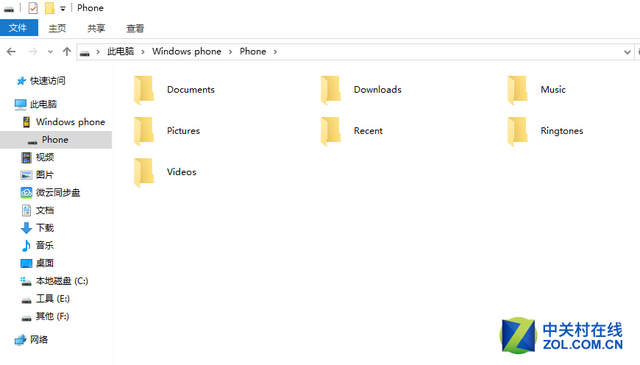This screenshot has width=640, height=365.
Task: Switch to the 查看 ribbon tab
Action: [135, 28]
